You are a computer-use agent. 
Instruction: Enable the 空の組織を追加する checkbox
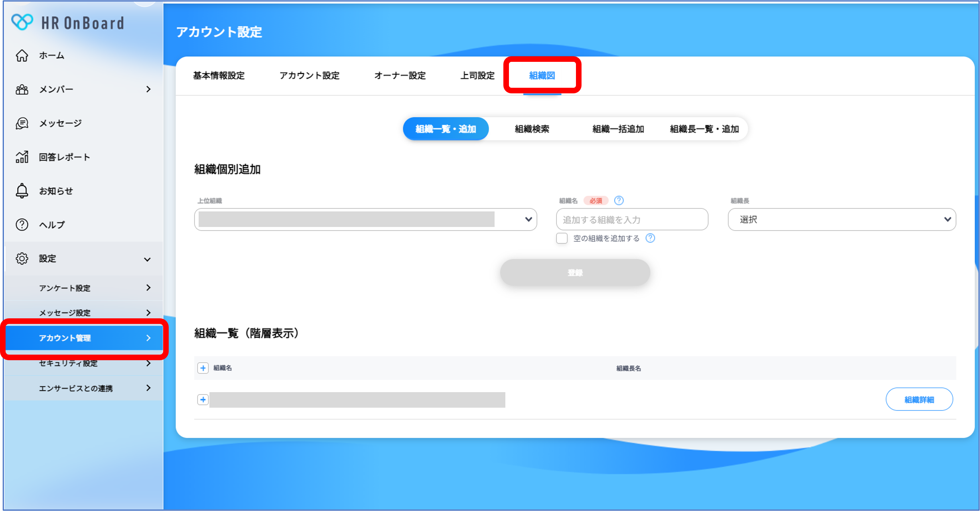(x=562, y=238)
